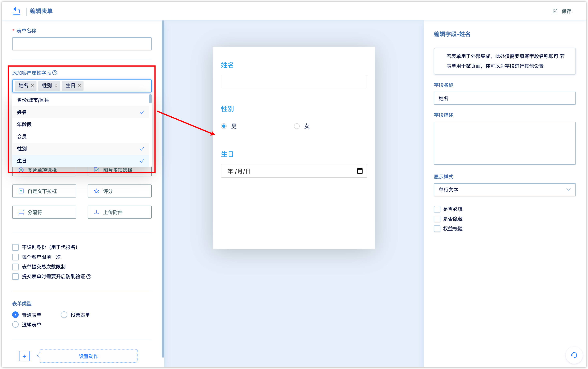
Task: Select 男 radio in form preview
Action: 224,126
